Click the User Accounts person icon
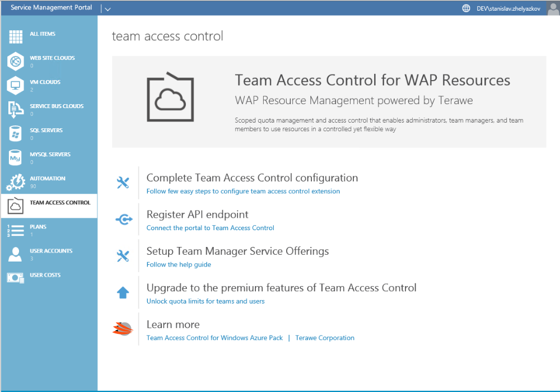560x392 pixels. pyautogui.click(x=16, y=254)
